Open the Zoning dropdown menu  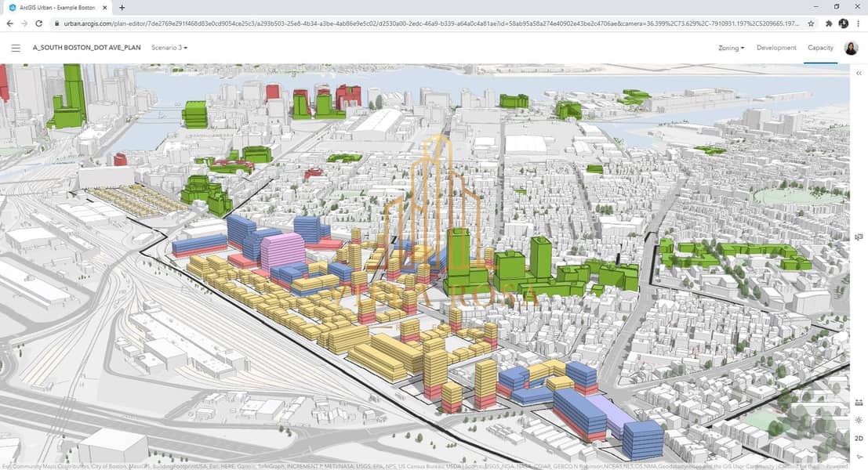click(x=731, y=48)
